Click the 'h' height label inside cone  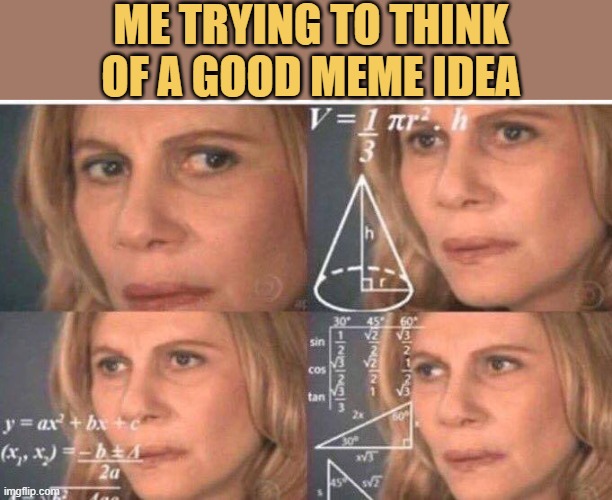[369, 235]
